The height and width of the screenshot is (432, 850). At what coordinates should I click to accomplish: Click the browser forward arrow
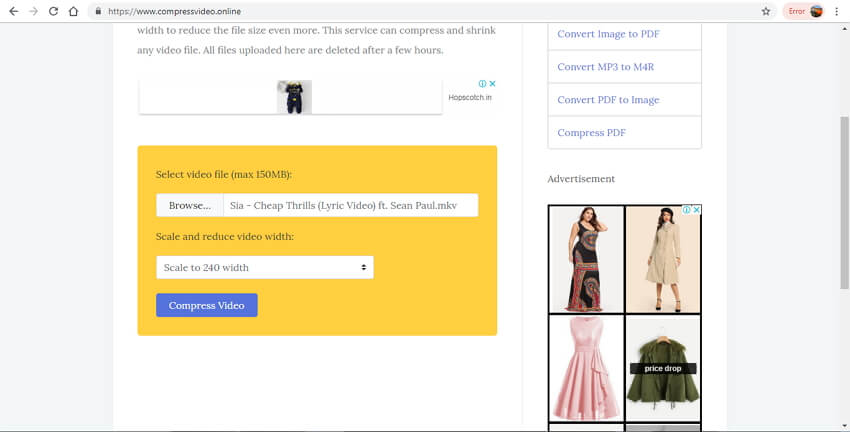(x=34, y=11)
